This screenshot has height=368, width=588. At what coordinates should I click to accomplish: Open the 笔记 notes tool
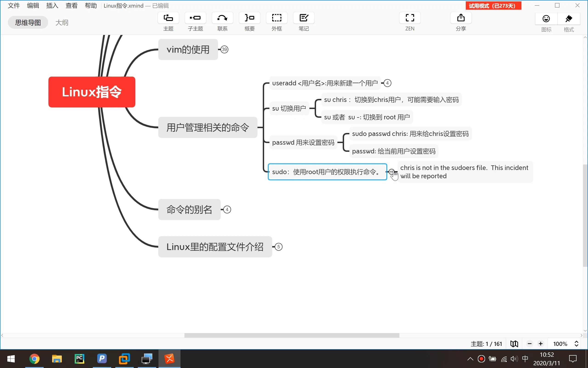coord(304,18)
